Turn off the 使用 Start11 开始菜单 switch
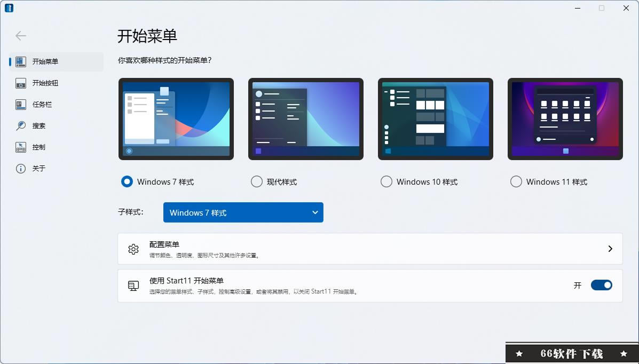 pos(602,286)
